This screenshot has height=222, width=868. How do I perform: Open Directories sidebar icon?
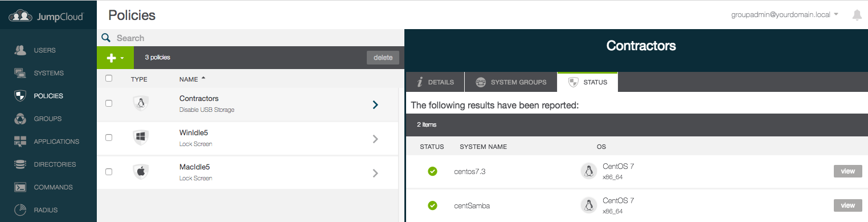(21, 164)
